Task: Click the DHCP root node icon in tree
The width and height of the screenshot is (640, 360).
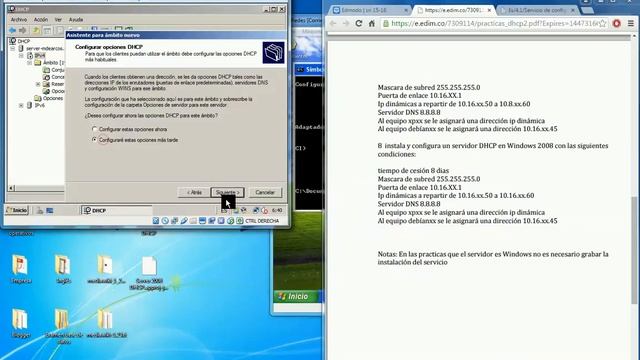Action: pos(13,41)
